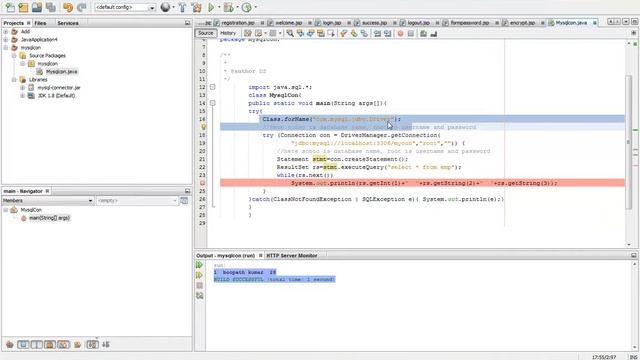Open the success.jsp editor tab
The height and width of the screenshot is (360, 640).
click(x=374, y=23)
